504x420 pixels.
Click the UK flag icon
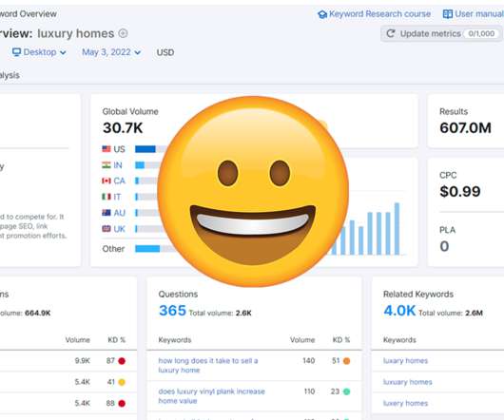pyautogui.click(x=107, y=229)
